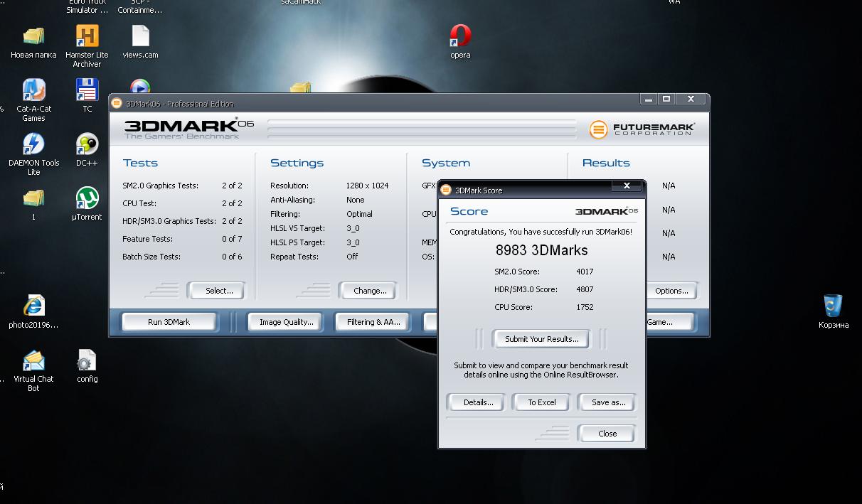
Task: Minimize the 3DMark06 main window
Action: [647, 99]
